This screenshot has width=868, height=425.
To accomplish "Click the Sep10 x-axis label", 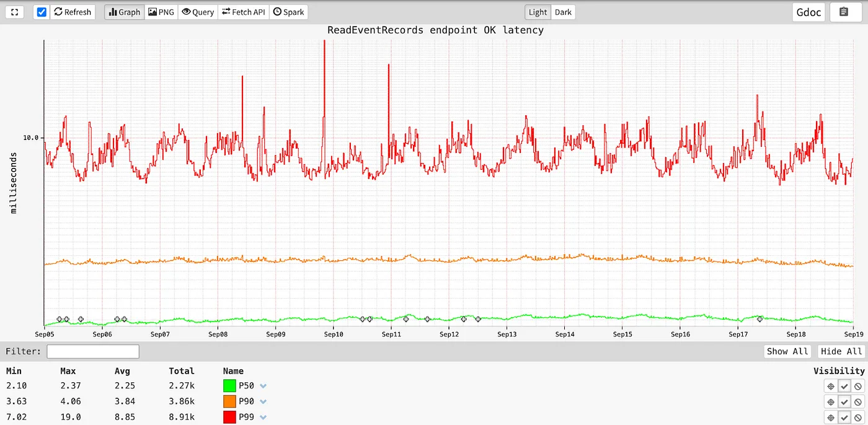I will pos(334,335).
